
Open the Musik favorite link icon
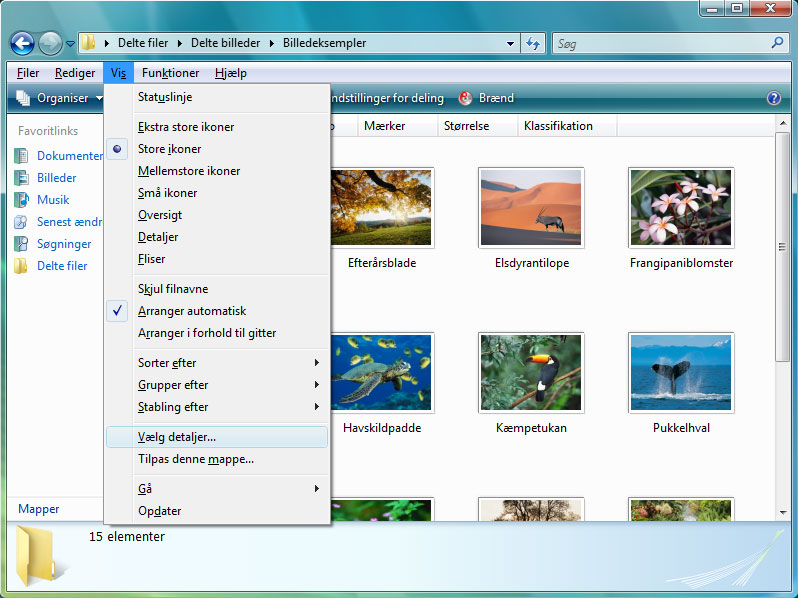point(22,200)
